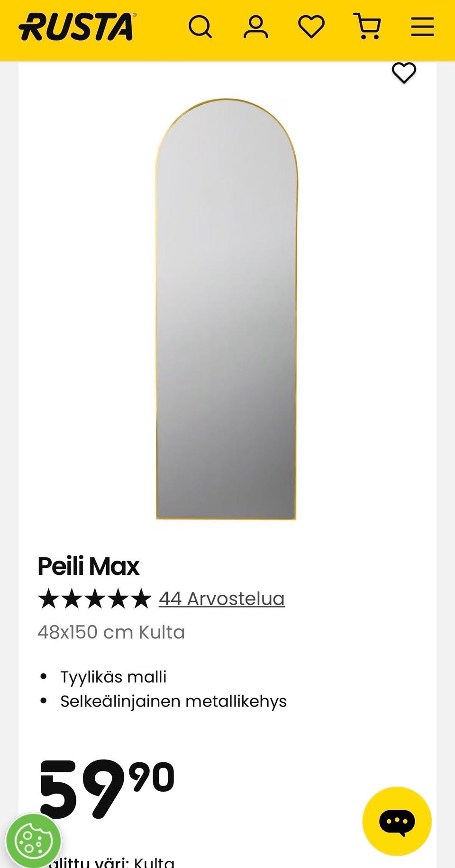Image resolution: width=455 pixels, height=868 pixels.
Task: Open the 44 Arvostelua reviews link
Action: pos(222,599)
